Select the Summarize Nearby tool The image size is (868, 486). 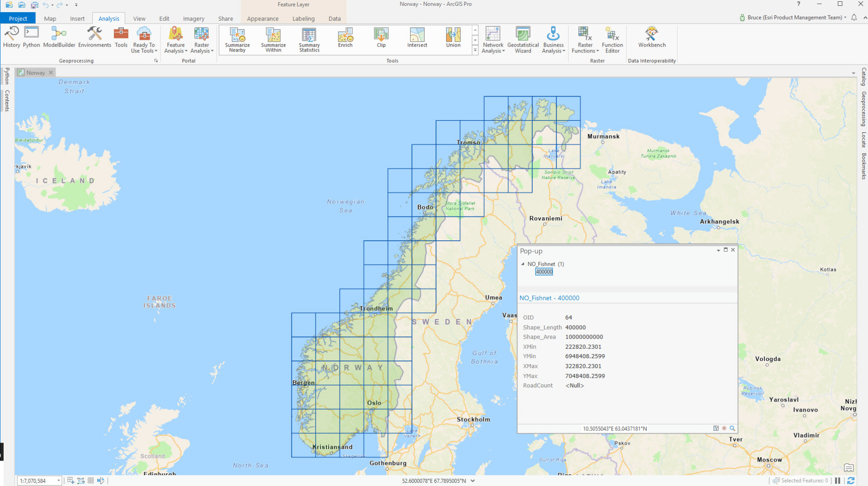tap(237, 40)
